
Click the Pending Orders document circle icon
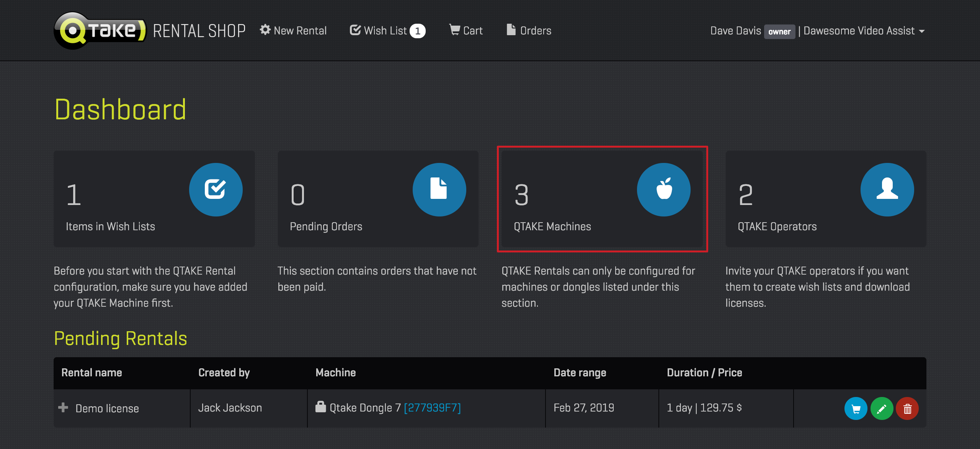(x=439, y=189)
